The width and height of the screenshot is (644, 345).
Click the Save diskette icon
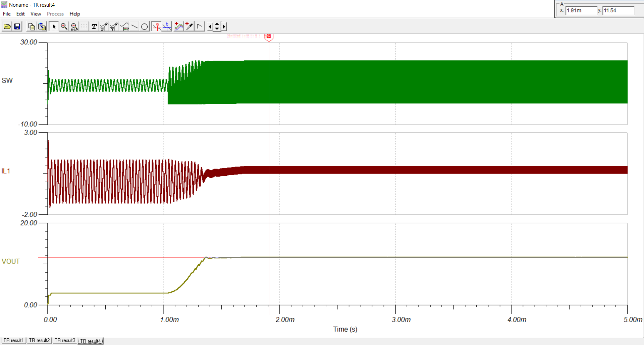(x=17, y=26)
